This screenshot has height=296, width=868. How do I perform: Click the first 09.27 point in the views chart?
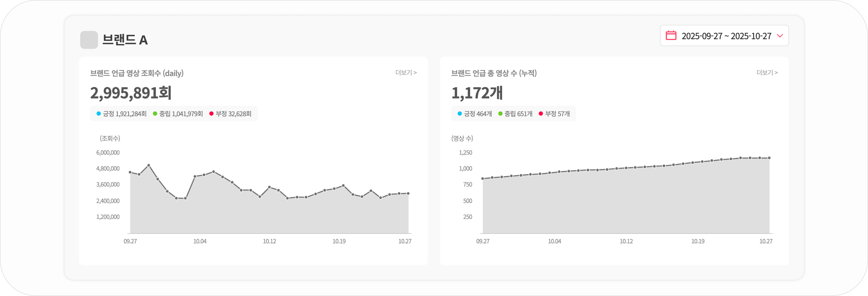click(130, 172)
